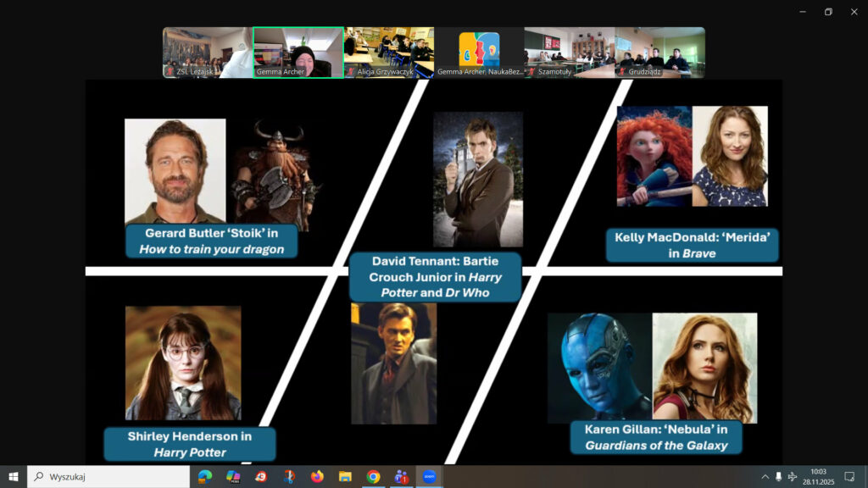
Task: Open the network status tray icon
Action: [793, 477]
